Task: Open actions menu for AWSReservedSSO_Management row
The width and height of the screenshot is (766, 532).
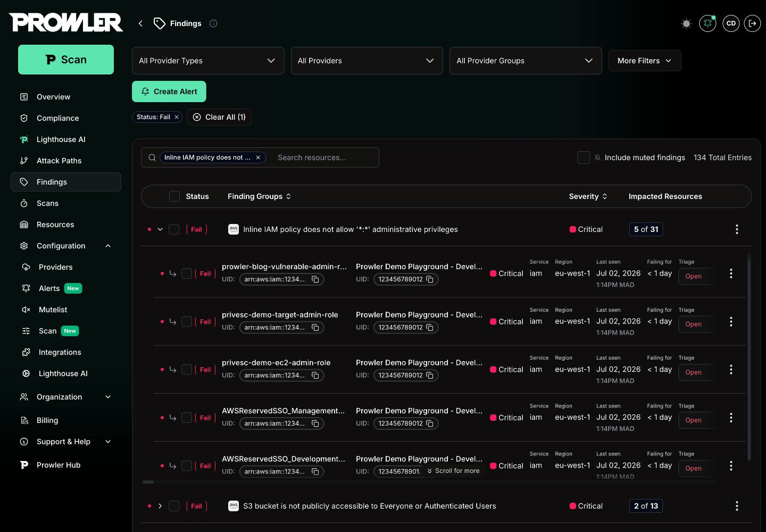Action: tap(731, 418)
